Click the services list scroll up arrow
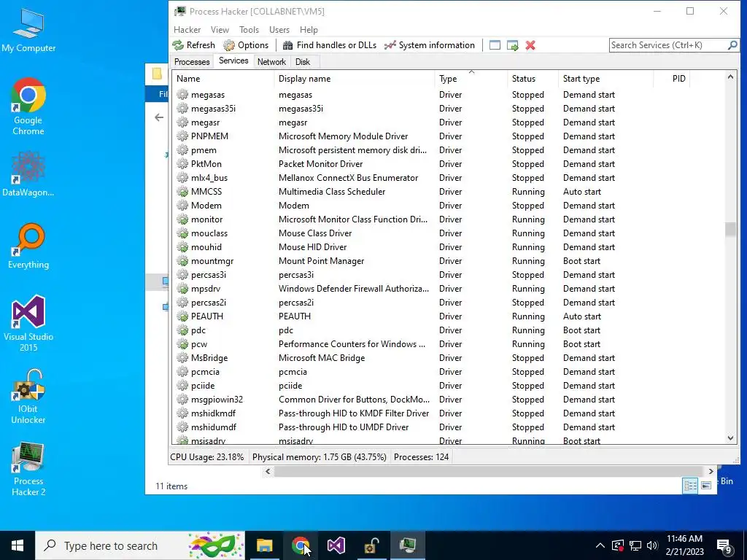The height and width of the screenshot is (560, 747). point(730,77)
